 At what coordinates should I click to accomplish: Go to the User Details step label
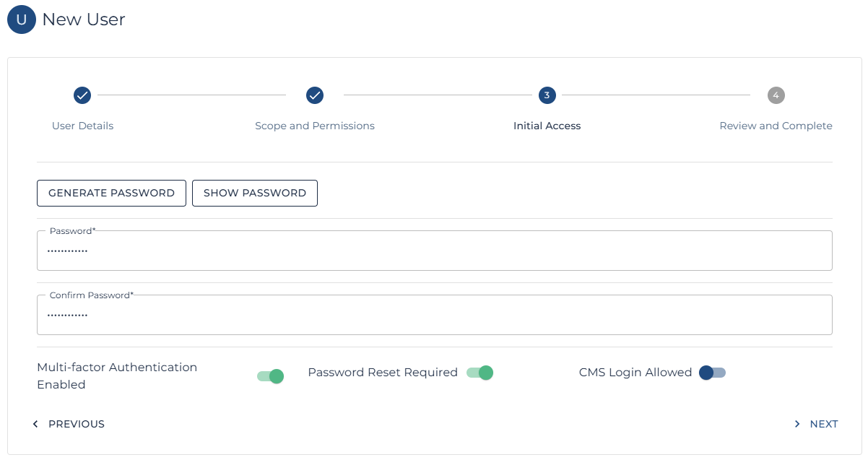point(82,126)
